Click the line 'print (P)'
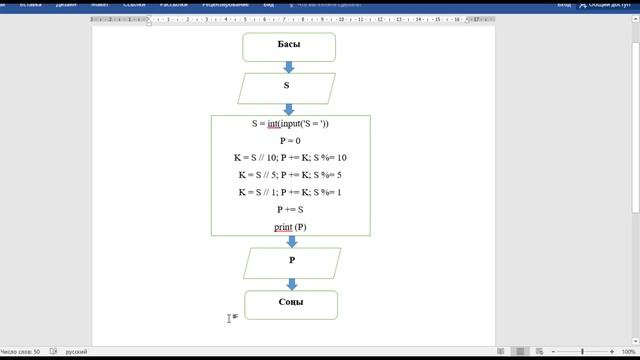640x360 pixels. pyautogui.click(x=290, y=227)
